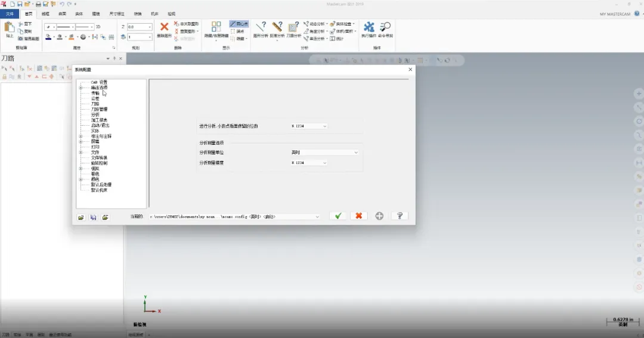Click the Entity Analysis icon
The width and height of the screenshot is (644, 338).
[261, 27]
